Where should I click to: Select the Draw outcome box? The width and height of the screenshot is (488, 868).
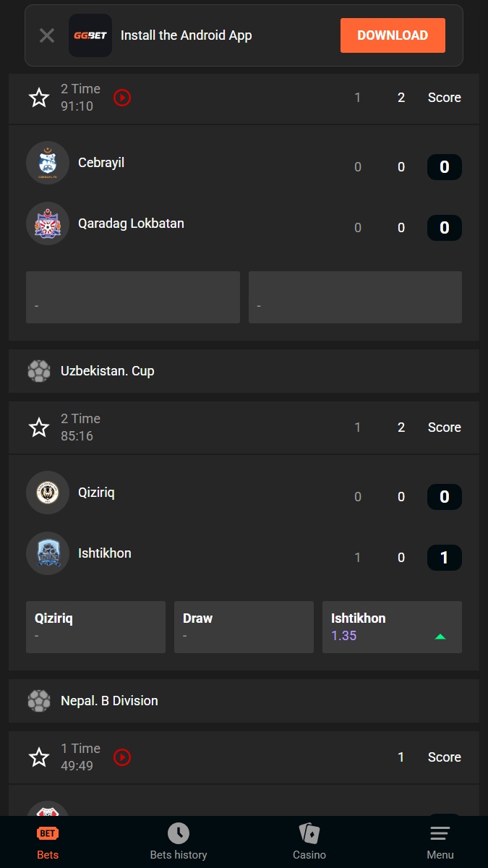244,627
